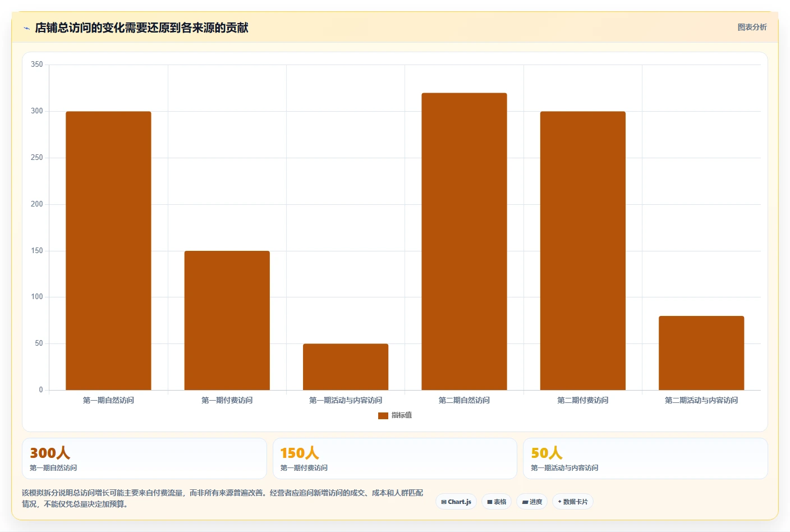Click the 100 y-axis tick label
This screenshot has width=790, height=532.
pos(37,297)
